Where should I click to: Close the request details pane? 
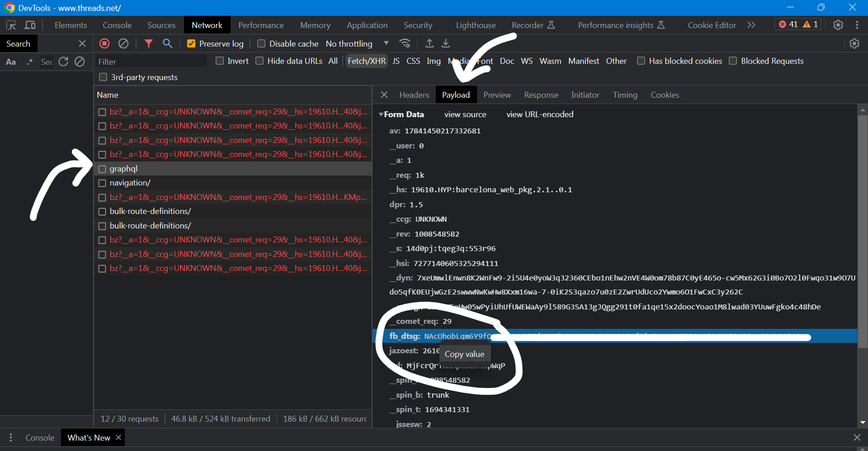pyautogui.click(x=384, y=95)
